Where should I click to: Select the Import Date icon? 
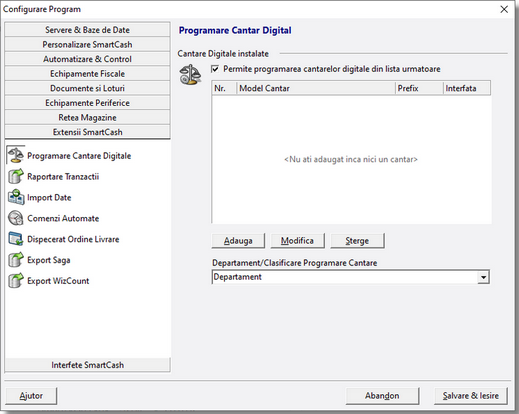pyautogui.click(x=16, y=197)
